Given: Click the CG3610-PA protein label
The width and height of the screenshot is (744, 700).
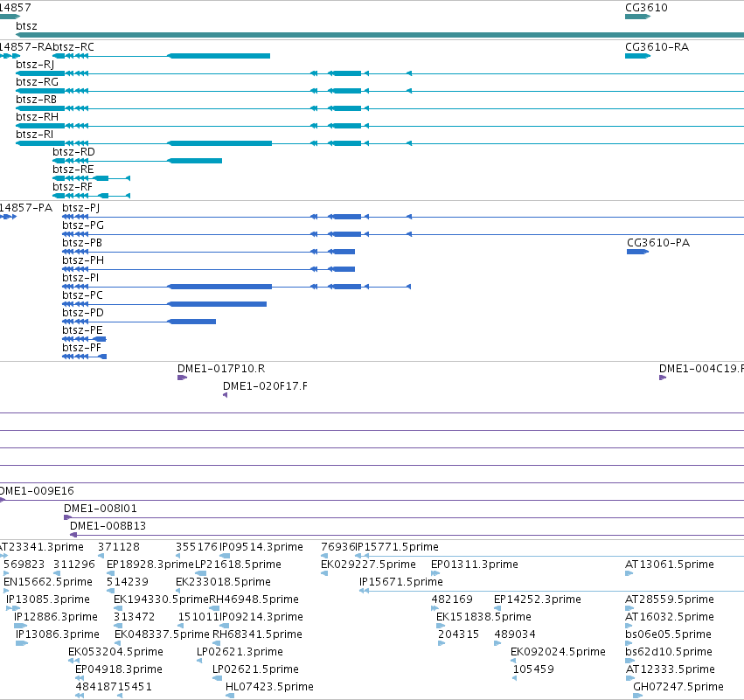Looking at the screenshot, I should [x=658, y=243].
